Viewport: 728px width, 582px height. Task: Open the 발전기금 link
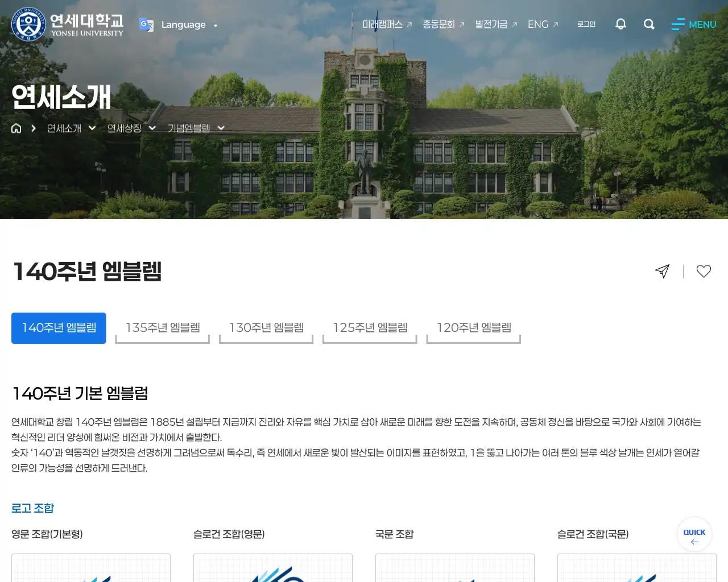(496, 24)
